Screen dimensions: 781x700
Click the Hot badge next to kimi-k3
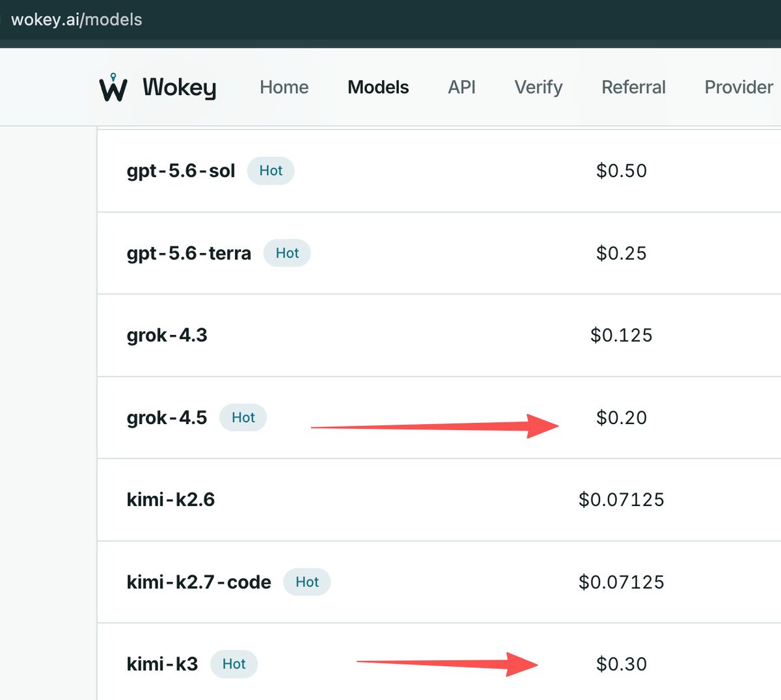pos(234,664)
